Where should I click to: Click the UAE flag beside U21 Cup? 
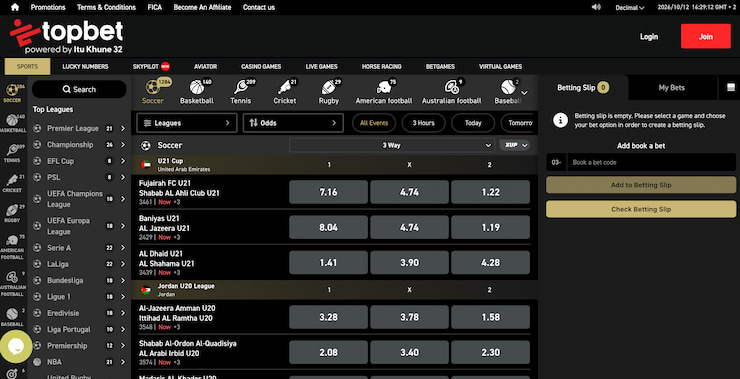tap(146, 165)
